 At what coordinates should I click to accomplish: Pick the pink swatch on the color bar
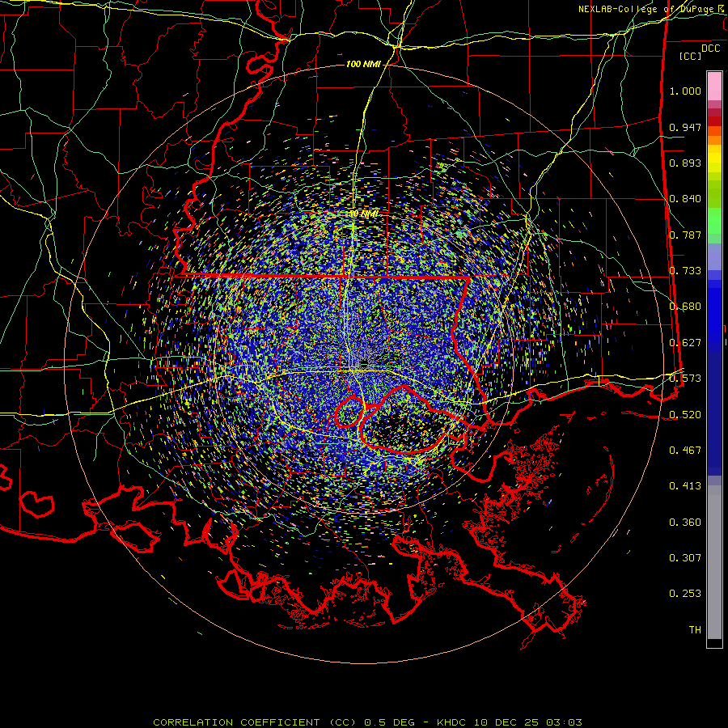pos(714,86)
